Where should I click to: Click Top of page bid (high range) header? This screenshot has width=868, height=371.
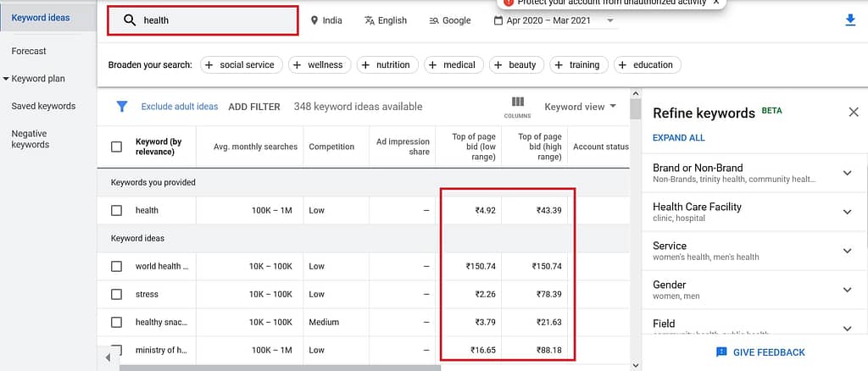pos(538,147)
